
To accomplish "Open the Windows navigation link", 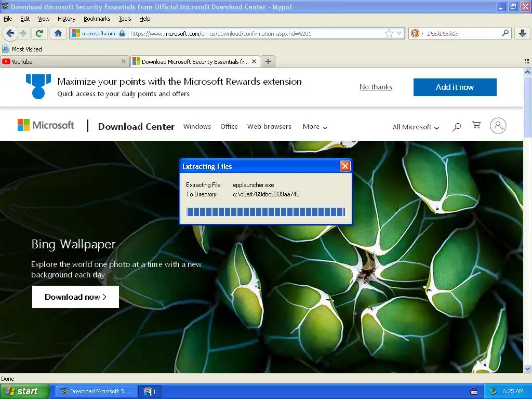I will pos(197,127).
